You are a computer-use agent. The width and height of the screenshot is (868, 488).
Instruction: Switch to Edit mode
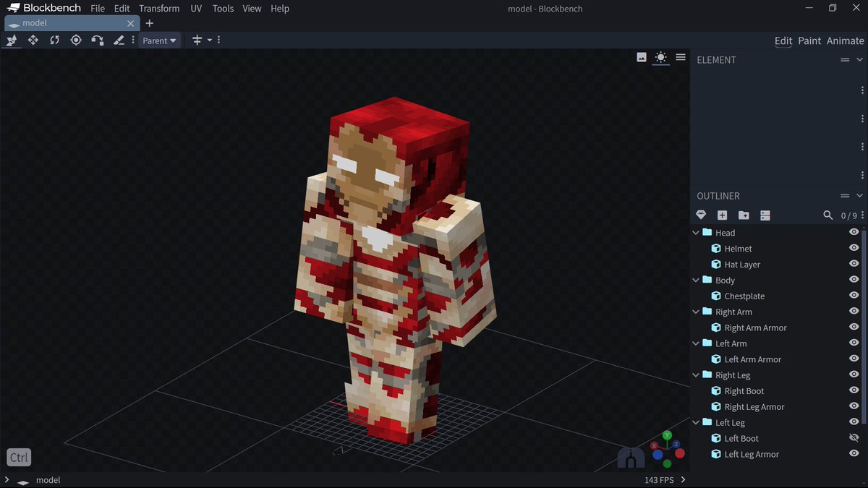[x=783, y=40]
